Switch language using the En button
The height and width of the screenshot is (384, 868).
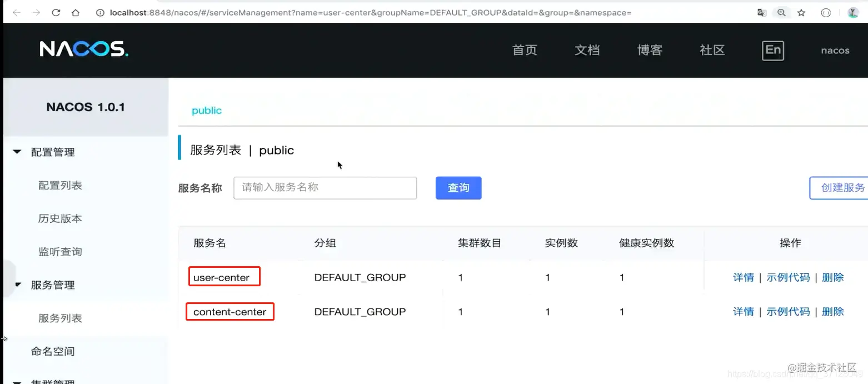pyautogui.click(x=773, y=50)
